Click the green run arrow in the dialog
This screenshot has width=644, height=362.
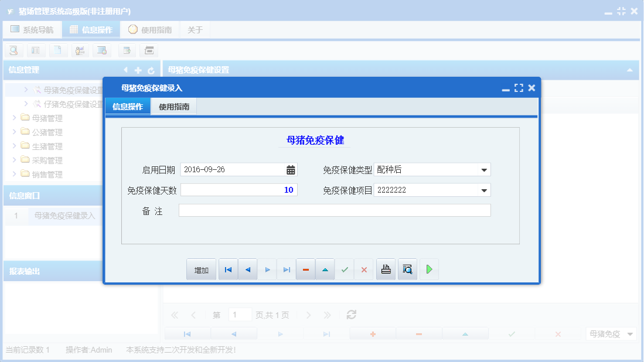429,269
